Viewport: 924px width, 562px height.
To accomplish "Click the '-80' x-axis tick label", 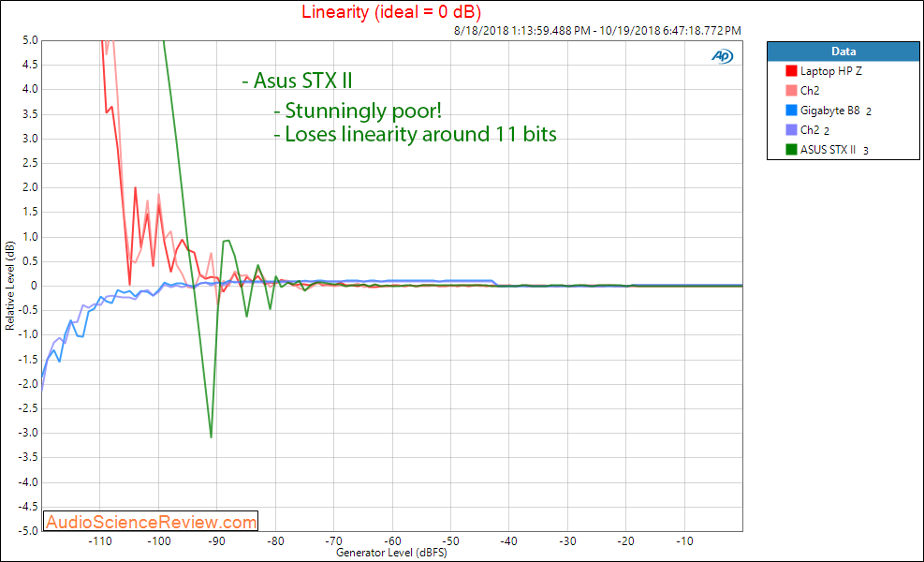I will 275,540.
